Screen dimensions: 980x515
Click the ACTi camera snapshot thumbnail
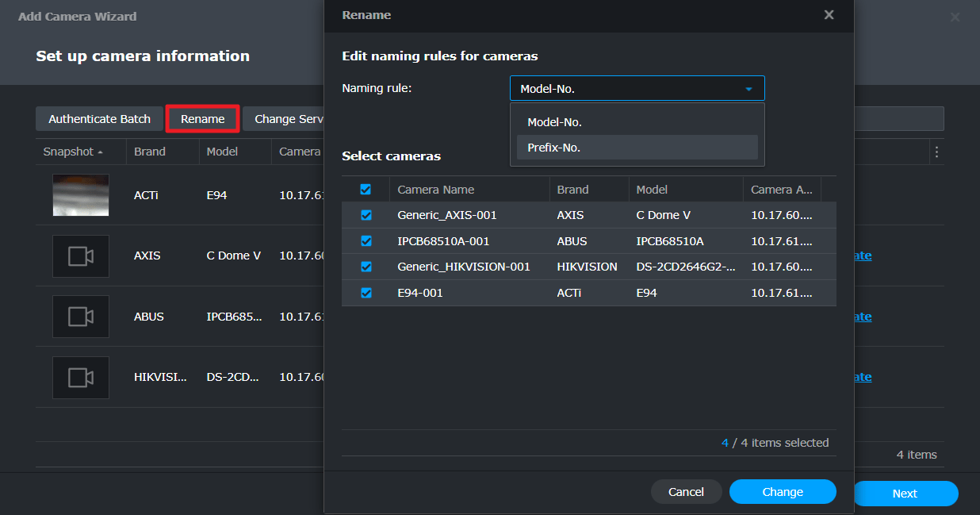click(x=80, y=194)
